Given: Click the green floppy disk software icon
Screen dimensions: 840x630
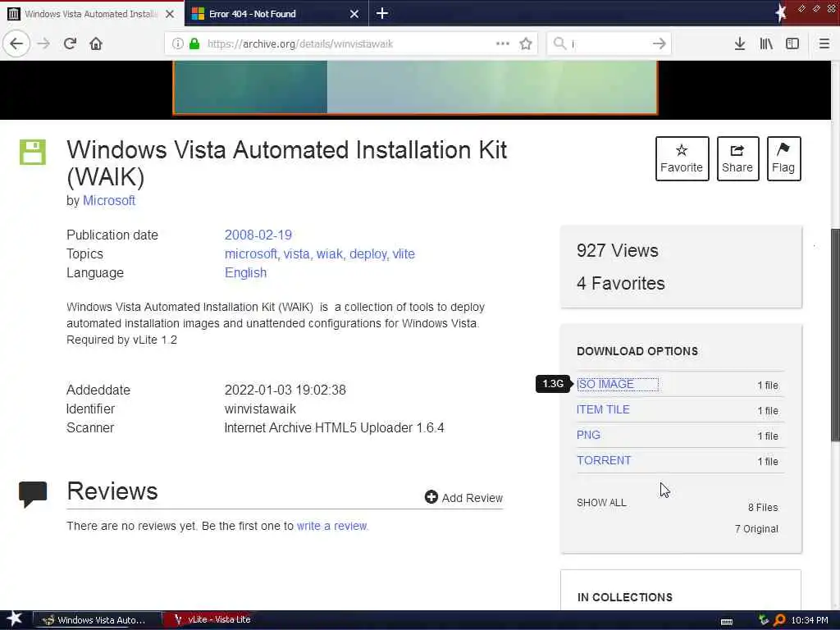Looking at the screenshot, I should (x=33, y=152).
